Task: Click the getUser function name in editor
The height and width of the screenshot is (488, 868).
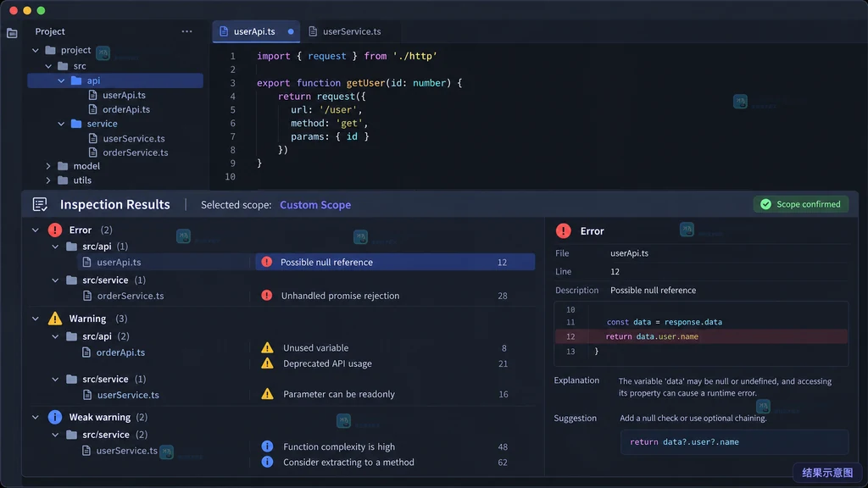Action: pyautogui.click(x=365, y=83)
